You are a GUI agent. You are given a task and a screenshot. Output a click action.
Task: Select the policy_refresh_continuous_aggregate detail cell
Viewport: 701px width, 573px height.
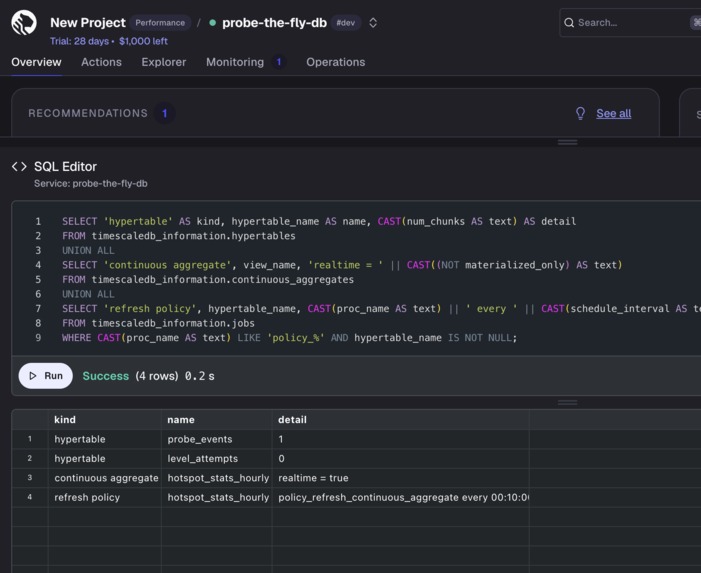[x=401, y=497]
